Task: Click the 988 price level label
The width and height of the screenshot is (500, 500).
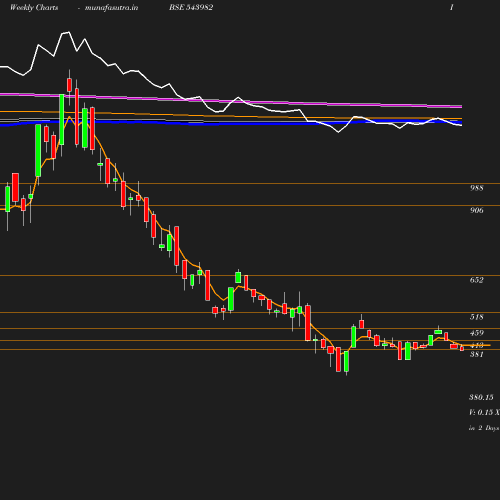Action: click(477, 188)
